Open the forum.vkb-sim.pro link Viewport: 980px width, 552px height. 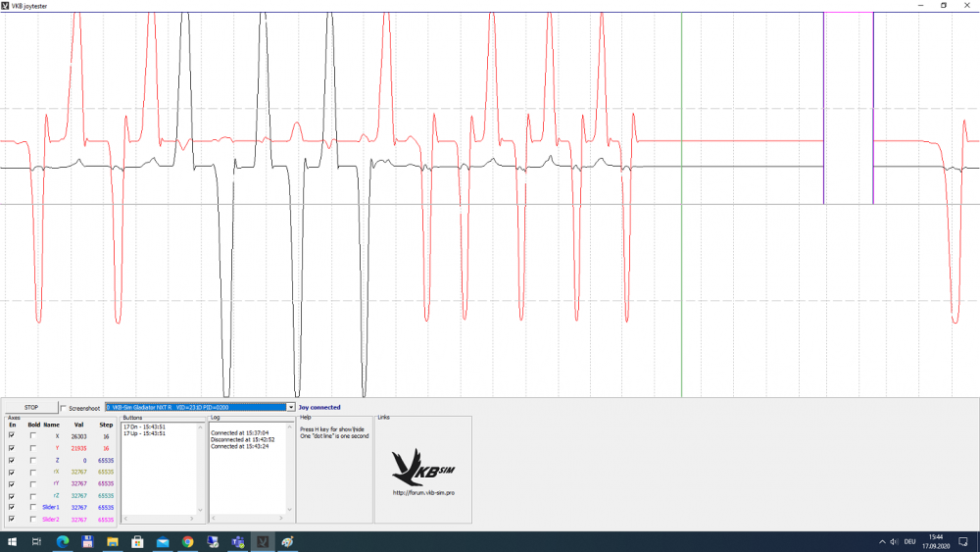pos(423,492)
